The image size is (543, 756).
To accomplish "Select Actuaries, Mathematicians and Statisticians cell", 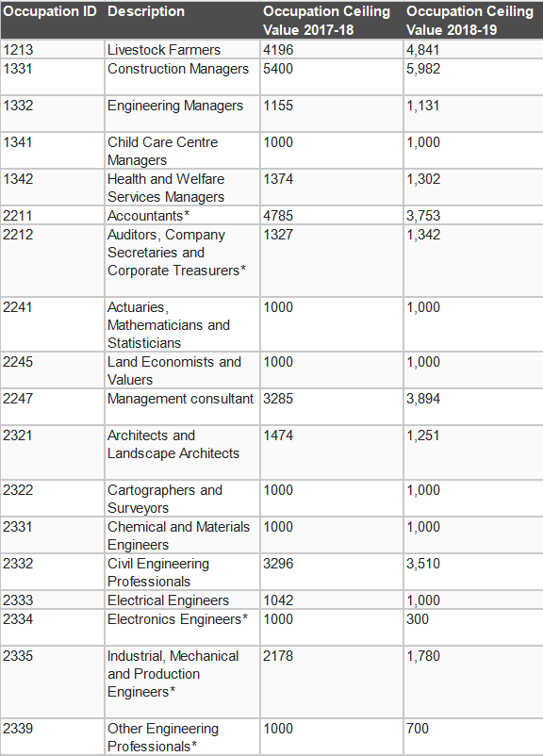I will coord(182,324).
